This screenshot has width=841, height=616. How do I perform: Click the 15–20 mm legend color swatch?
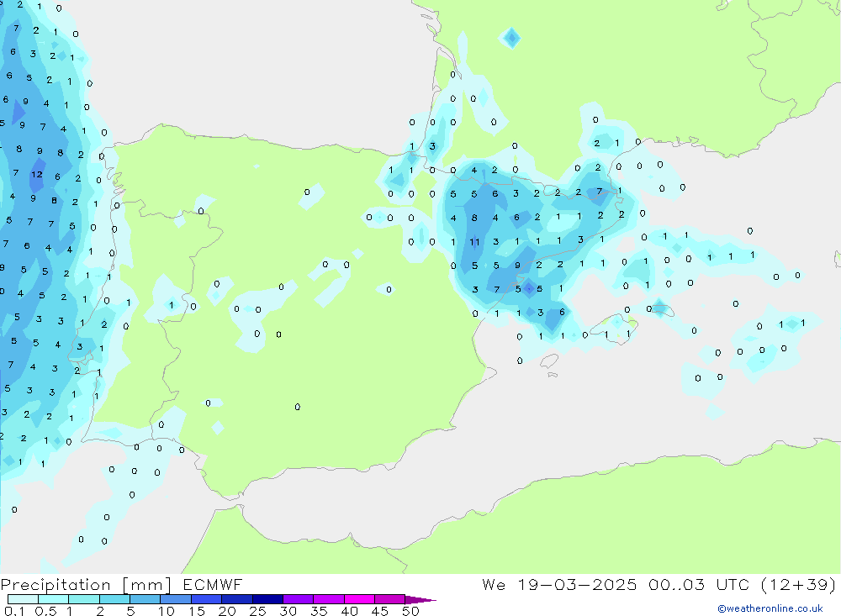206,599
